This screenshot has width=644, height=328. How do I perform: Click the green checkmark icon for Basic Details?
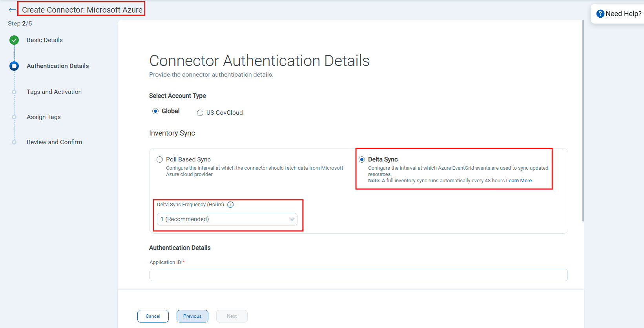point(14,40)
